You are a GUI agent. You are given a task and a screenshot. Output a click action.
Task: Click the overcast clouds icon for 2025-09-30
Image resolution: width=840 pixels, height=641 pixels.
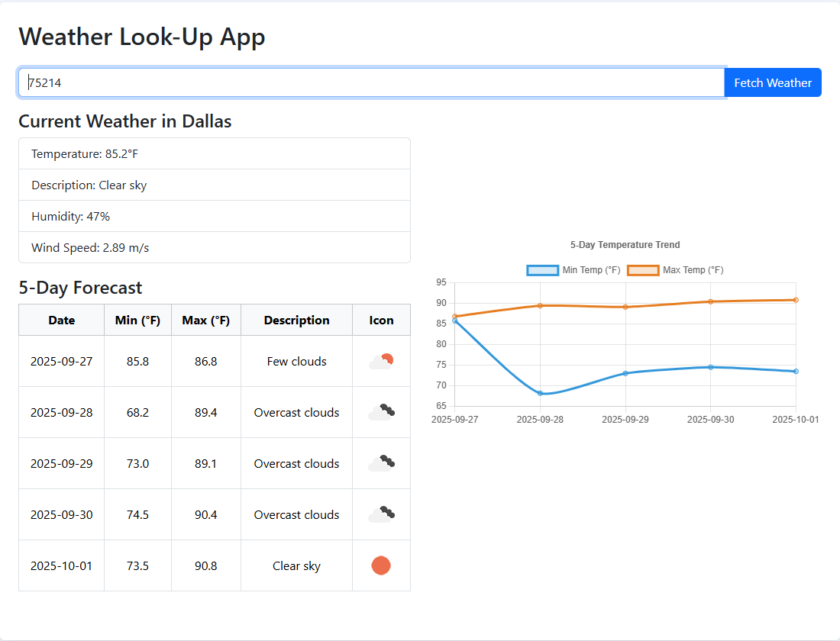pos(381,515)
